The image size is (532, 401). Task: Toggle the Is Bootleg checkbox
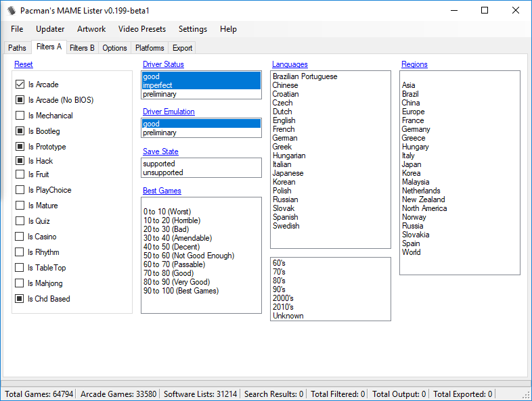pyautogui.click(x=20, y=131)
